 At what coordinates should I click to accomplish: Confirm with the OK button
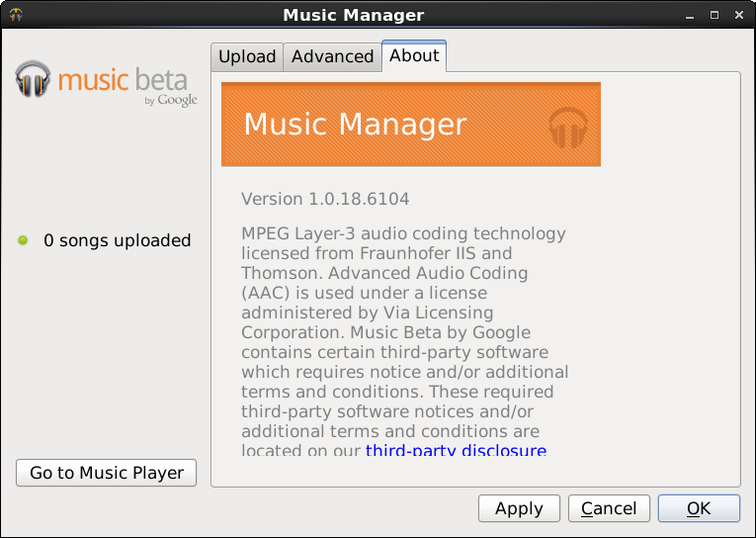[699, 508]
